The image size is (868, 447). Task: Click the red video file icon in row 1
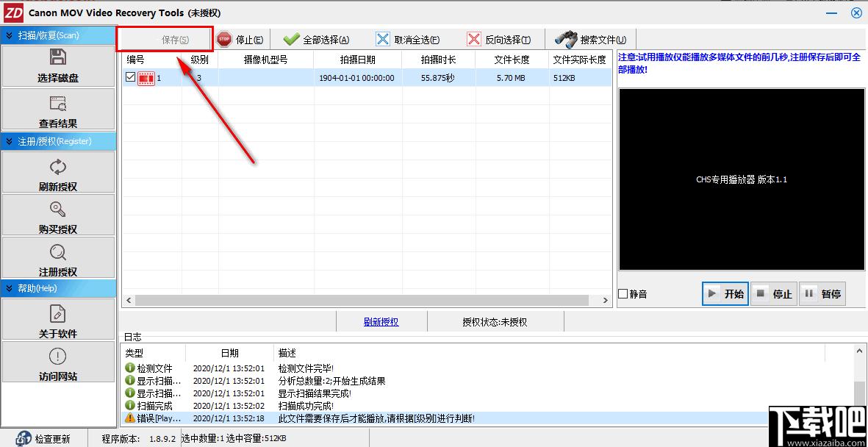tap(146, 78)
